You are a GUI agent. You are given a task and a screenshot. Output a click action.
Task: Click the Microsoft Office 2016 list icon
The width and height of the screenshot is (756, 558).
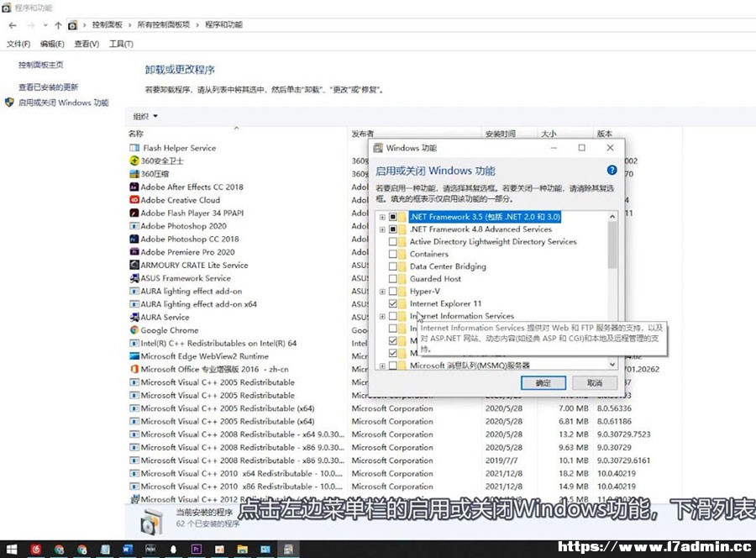click(x=134, y=369)
